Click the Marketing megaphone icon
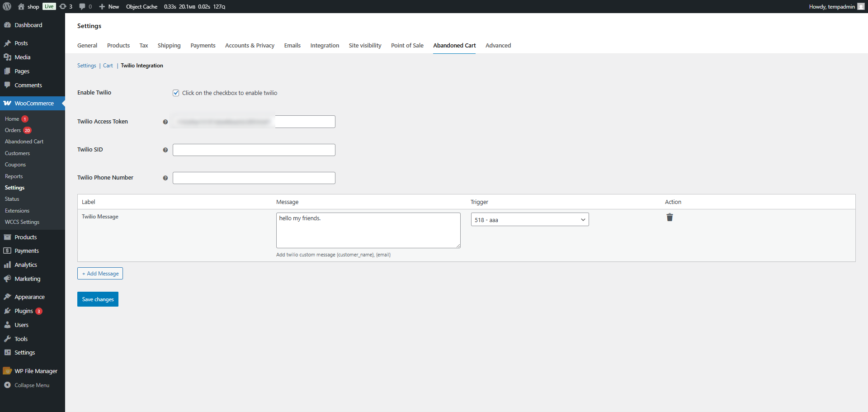 [7, 279]
